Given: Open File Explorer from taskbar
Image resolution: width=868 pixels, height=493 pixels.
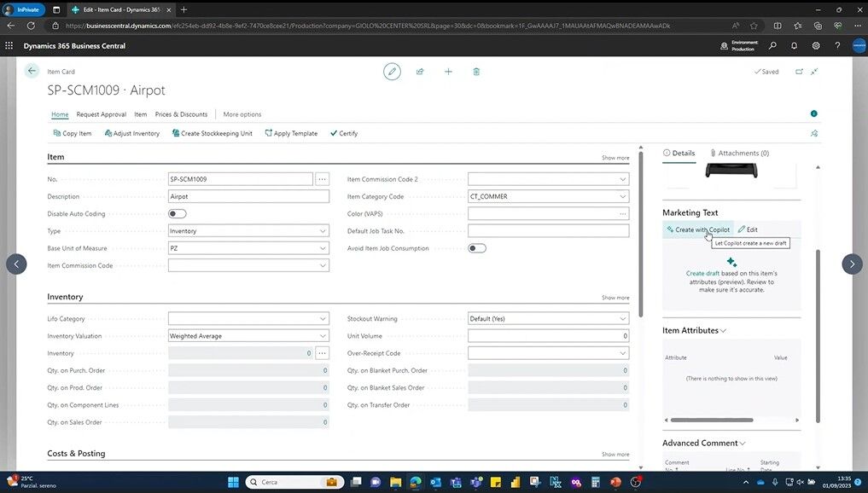Looking at the screenshot, I should click(395, 482).
